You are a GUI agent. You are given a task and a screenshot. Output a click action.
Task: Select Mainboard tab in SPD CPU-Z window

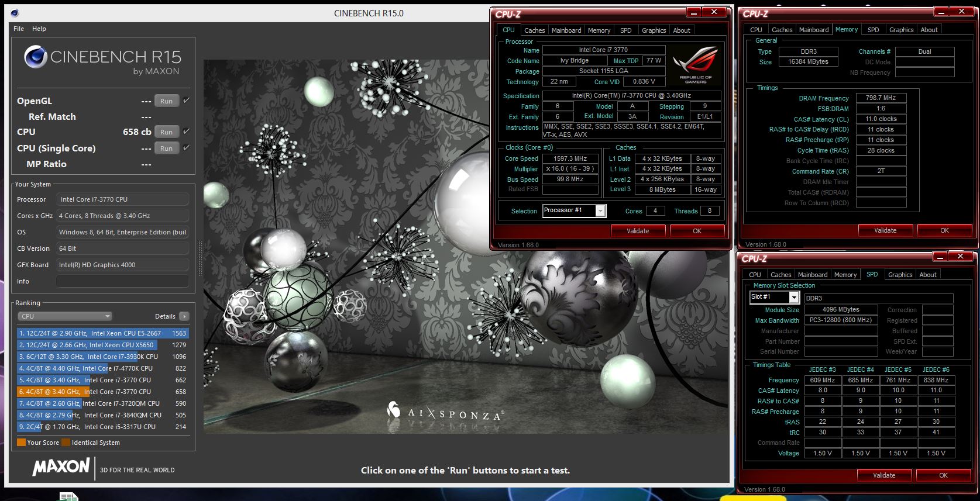click(813, 275)
